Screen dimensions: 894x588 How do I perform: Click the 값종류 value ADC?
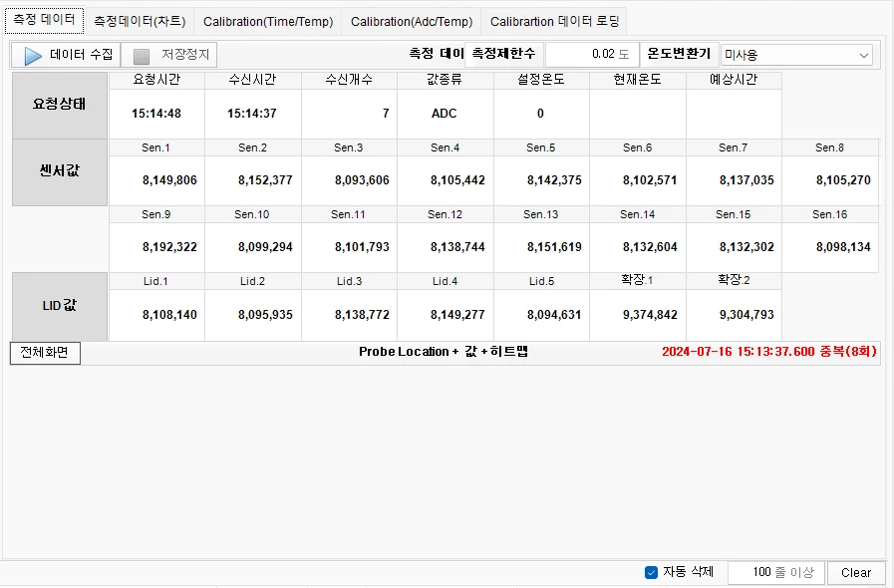coord(445,114)
